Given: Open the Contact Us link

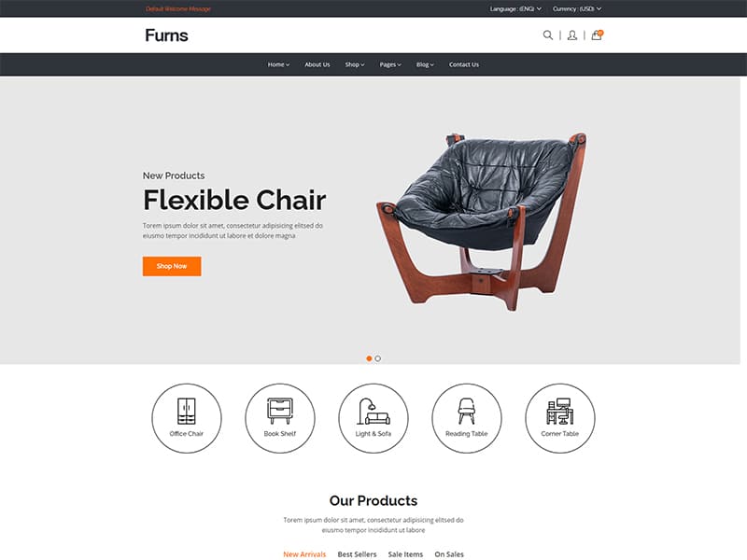Looking at the screenshot, I should point(463,64).
